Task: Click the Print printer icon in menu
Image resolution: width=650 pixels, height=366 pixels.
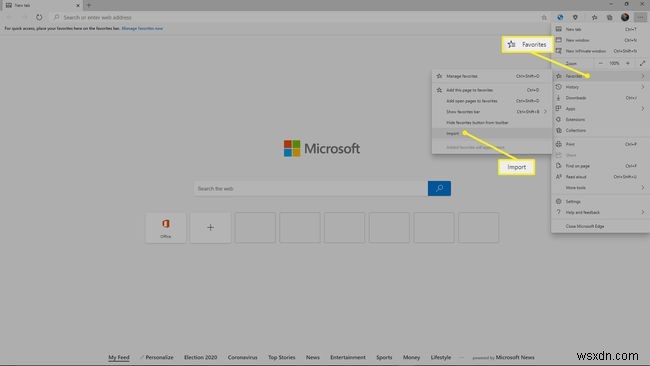Action: [558, 144]
